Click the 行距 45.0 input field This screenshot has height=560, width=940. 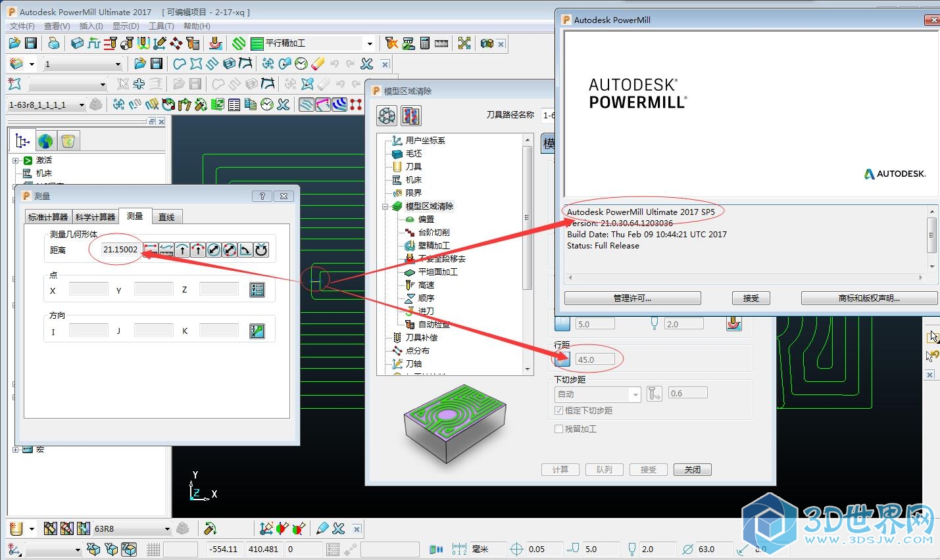[x=595, y=360]
